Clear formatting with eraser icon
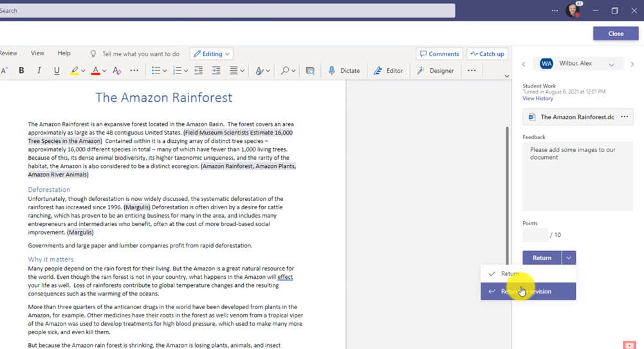This screenshot has width=644, height=349. (116, 71)
